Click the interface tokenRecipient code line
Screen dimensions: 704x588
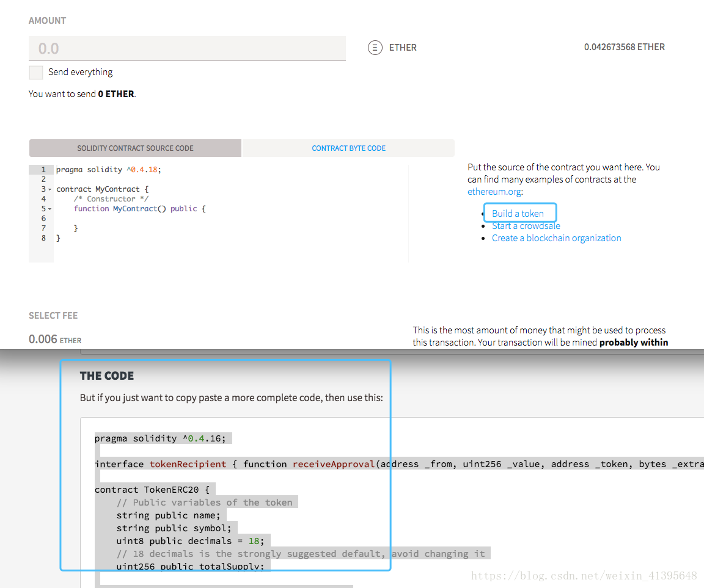[x=399, y=464]
